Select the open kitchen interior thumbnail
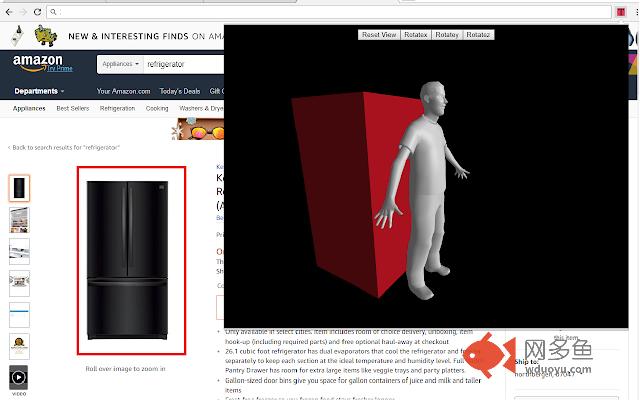 19,220
